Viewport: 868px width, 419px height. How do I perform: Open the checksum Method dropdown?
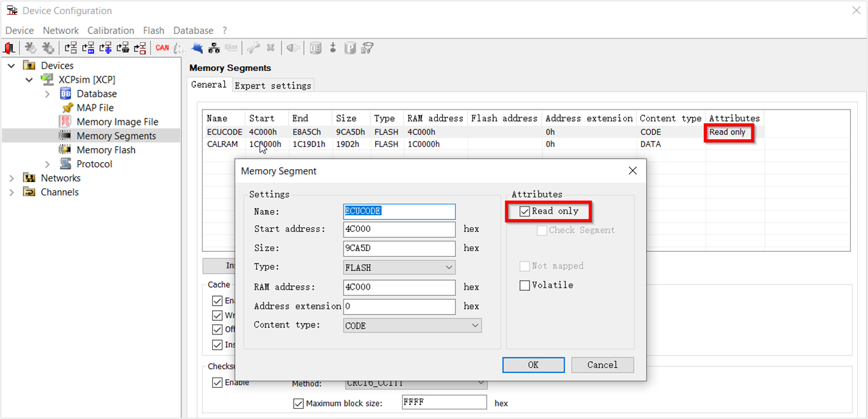point(415,384)
